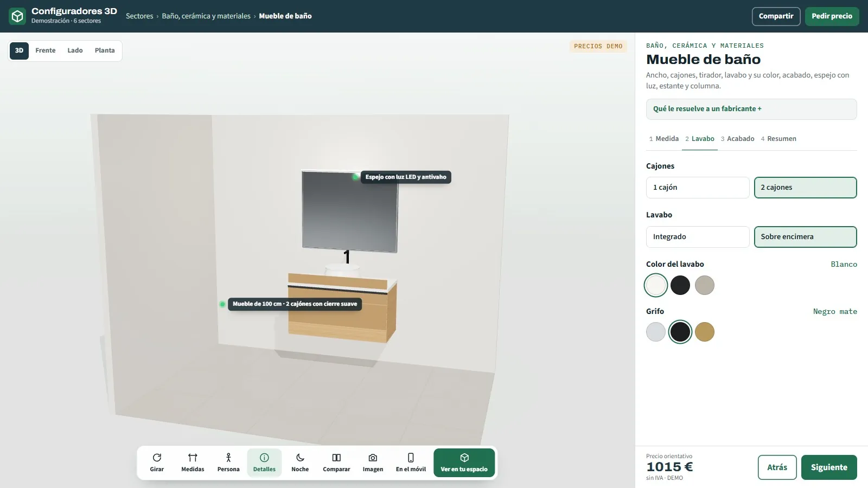Viewport: 868px width, 488px height.
Task: Go back with the Atrás button
Action: coord(777,467)
